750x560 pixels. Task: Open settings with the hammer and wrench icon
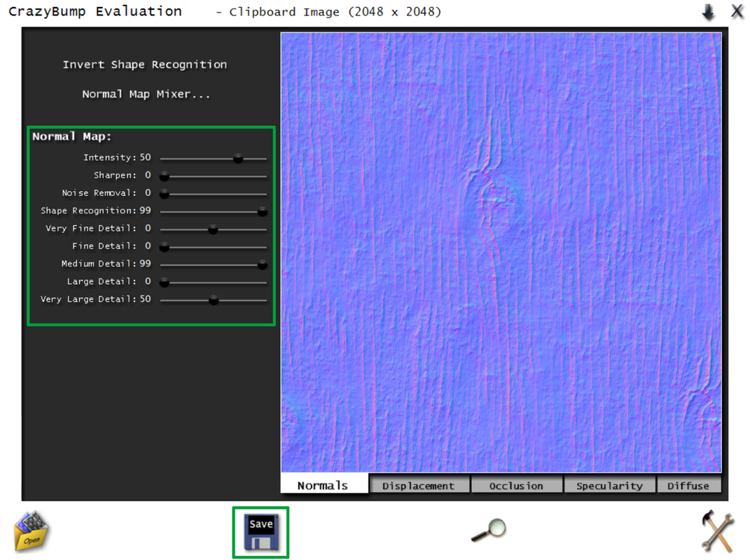(x=717, y=531)
